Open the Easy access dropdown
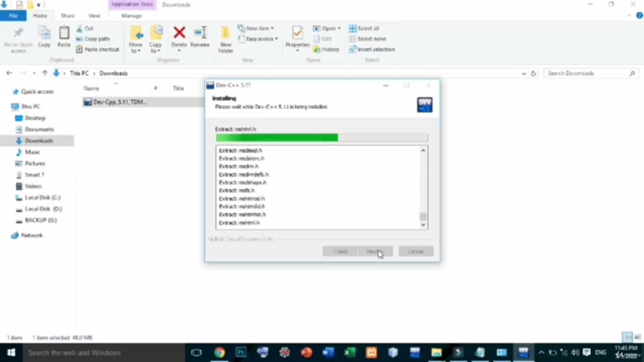The height and width of the screenshot is (362, 644). [258, 39]
